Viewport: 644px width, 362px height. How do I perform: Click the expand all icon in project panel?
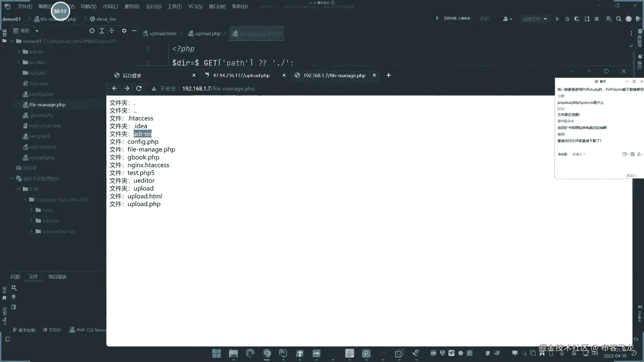102,31
